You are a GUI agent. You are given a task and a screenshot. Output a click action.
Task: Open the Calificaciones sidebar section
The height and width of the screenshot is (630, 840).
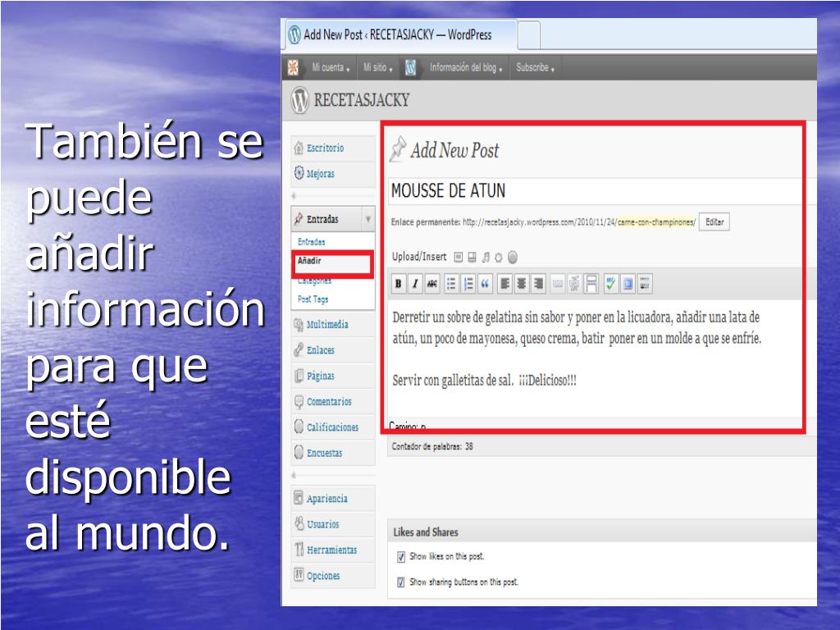(333, 427)
